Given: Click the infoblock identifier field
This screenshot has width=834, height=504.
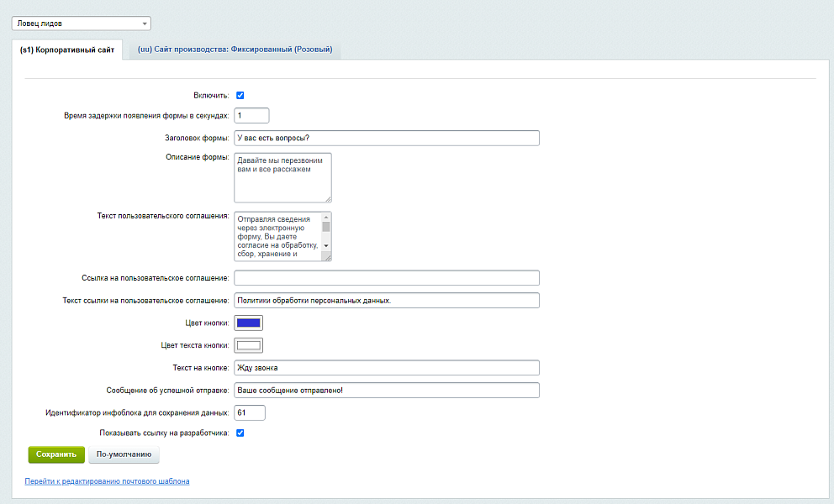Looking at the screenshot, I should pyautogui.click(x=250, y=412).
